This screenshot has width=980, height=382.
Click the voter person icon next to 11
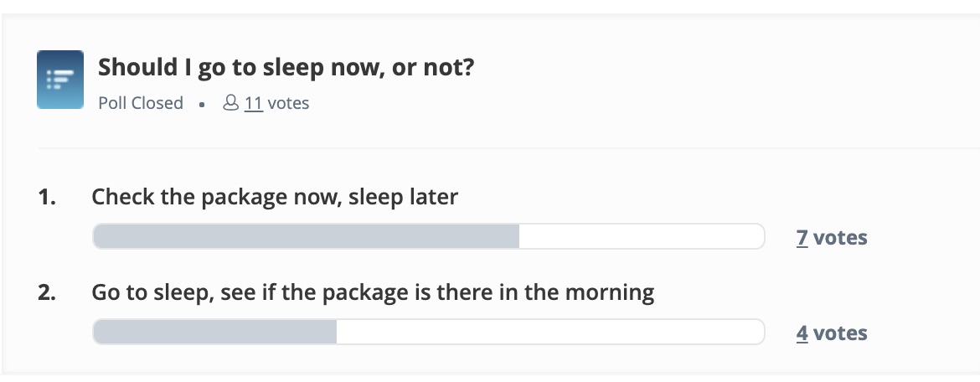(x=230, y=102)
